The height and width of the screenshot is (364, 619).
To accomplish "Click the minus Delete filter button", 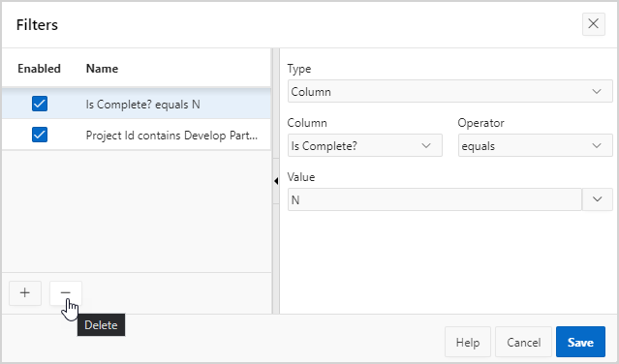I will pyautogui.click(x=66, y=293).
